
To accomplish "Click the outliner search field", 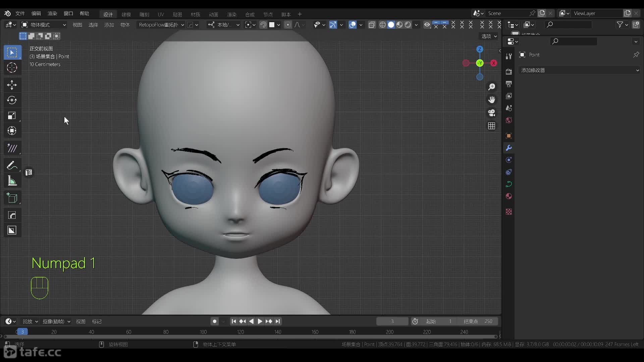I will pyautogui.click(x=568, y=24).
